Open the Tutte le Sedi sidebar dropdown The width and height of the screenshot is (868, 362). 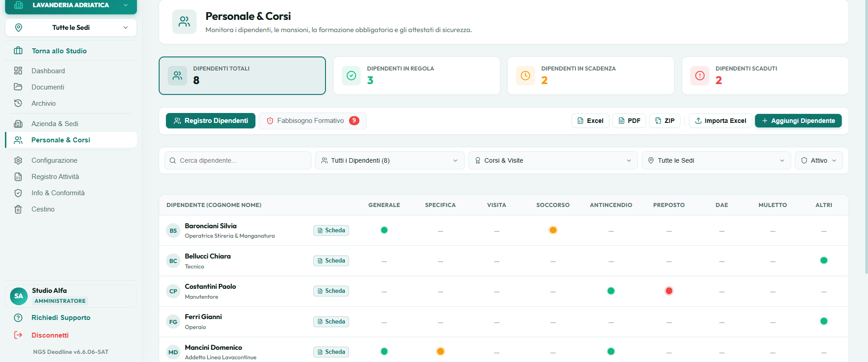coord(71,28)
